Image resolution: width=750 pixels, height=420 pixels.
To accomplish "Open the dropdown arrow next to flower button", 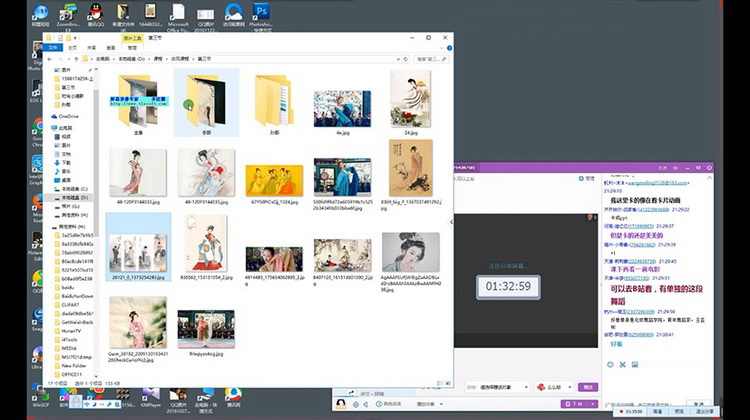I will (570, 387).
